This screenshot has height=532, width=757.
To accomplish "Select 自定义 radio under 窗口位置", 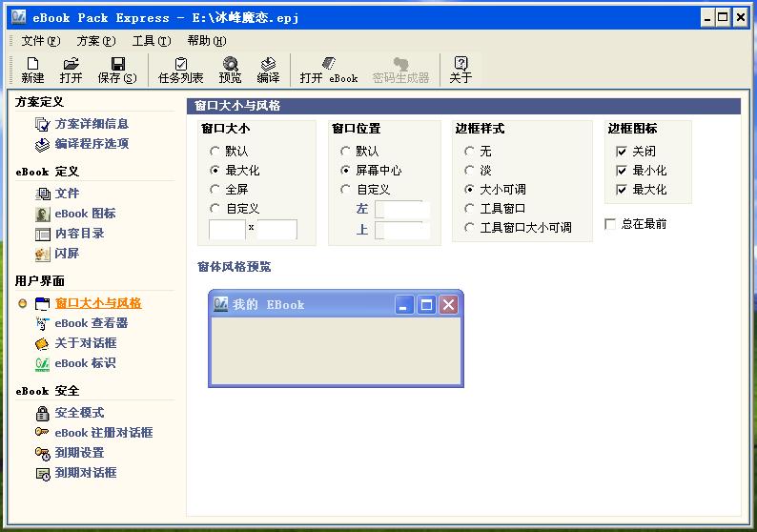I will [x=345, y=189].
